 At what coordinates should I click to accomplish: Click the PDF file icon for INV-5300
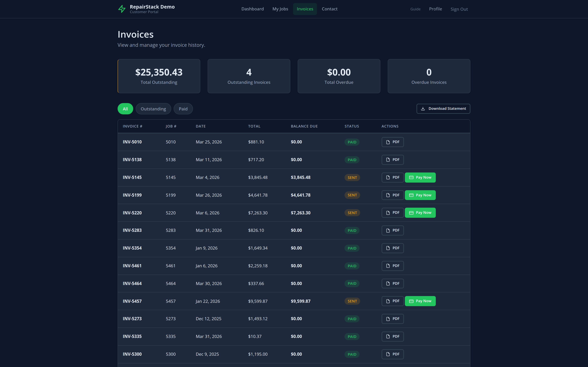point(388,354)
